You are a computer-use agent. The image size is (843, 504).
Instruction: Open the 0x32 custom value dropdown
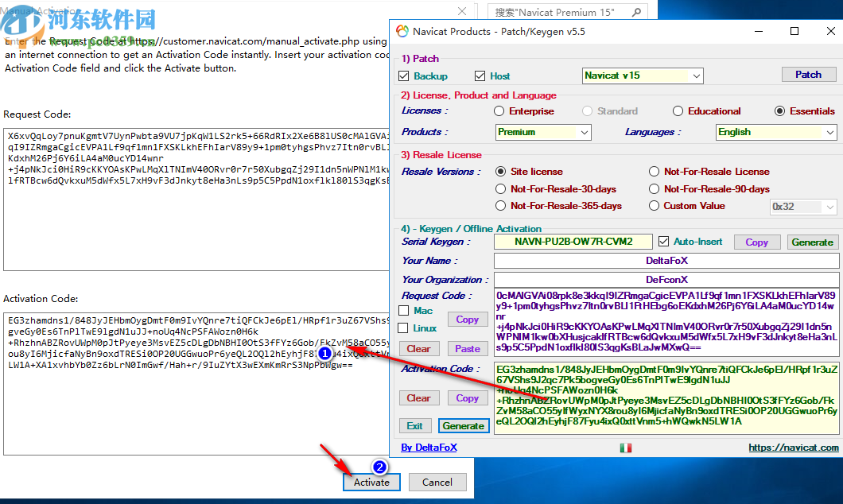(803, 207)
